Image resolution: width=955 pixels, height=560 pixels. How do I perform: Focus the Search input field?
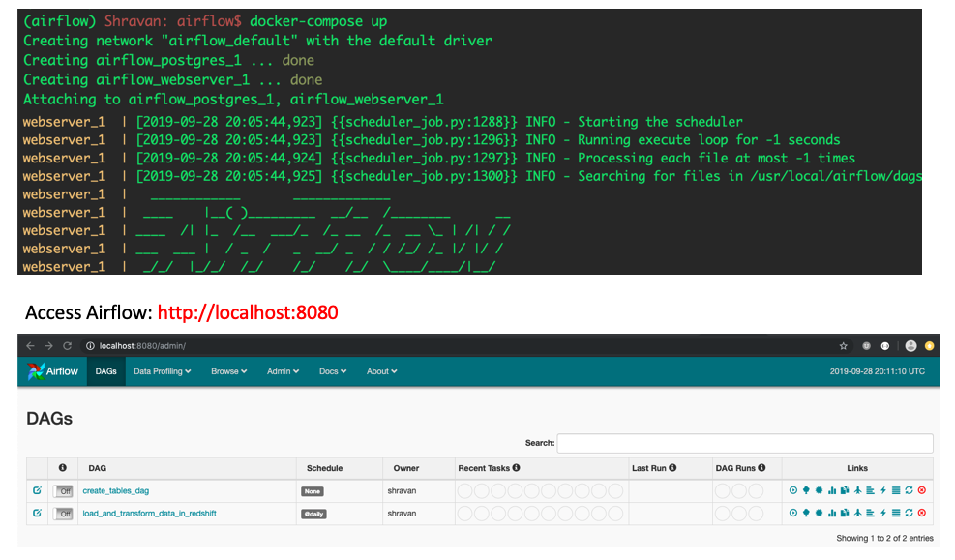point(745,443)
